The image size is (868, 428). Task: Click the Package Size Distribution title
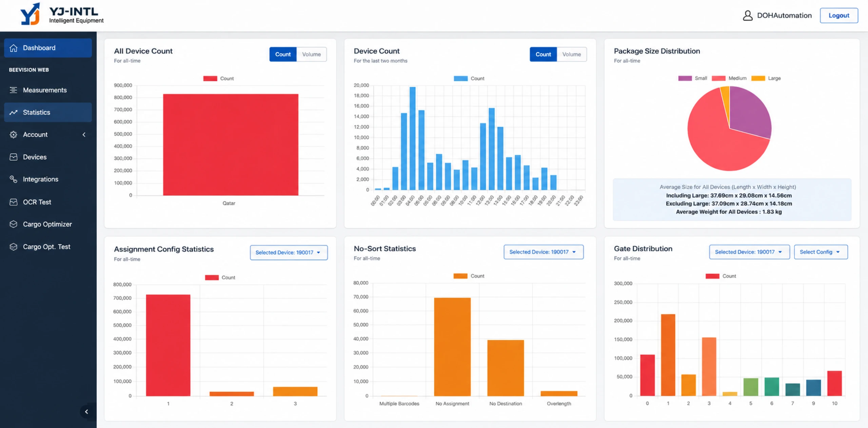tap(657, 51)
